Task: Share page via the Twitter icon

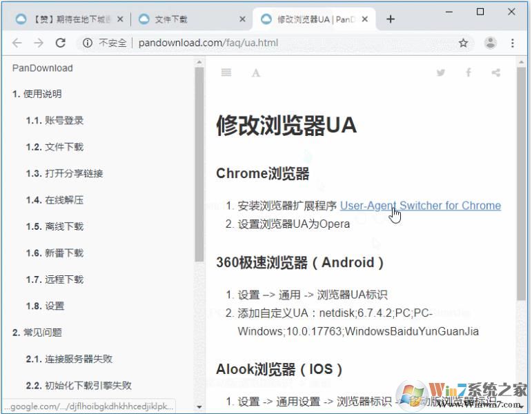Action: click(441, 72)
